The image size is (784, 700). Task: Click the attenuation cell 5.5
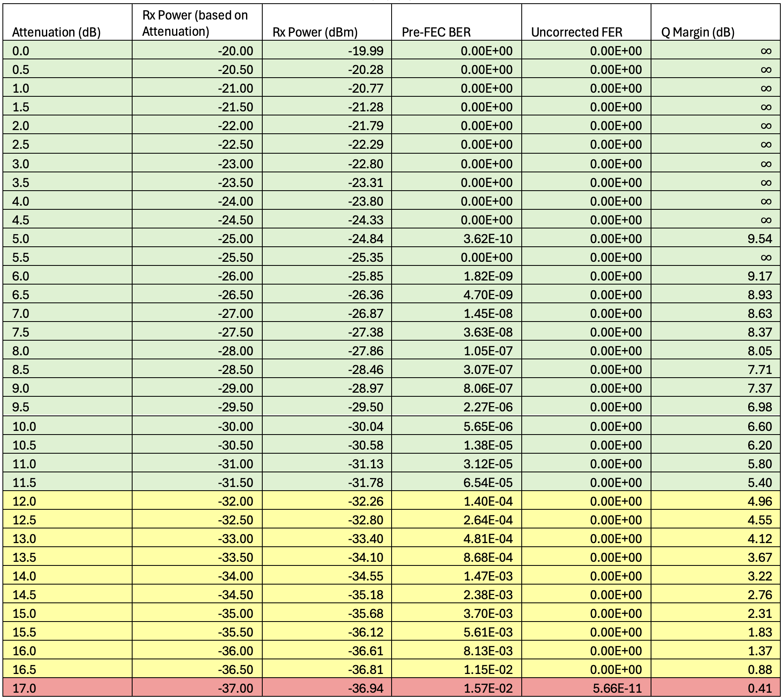point(68,257)
